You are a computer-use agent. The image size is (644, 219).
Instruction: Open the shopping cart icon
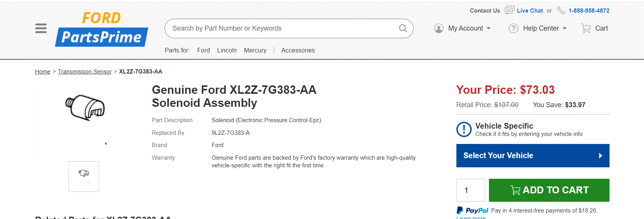(x=586, y=28)
